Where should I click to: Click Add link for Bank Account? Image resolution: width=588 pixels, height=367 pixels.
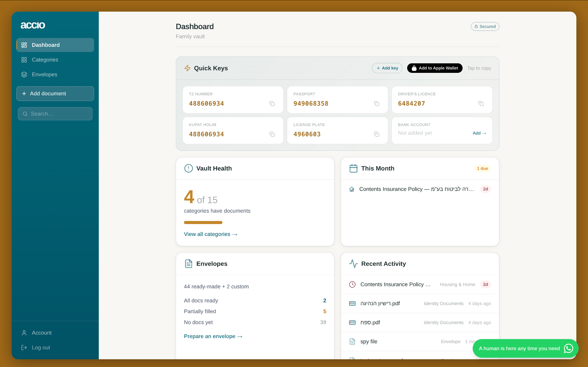coord(479,133)
